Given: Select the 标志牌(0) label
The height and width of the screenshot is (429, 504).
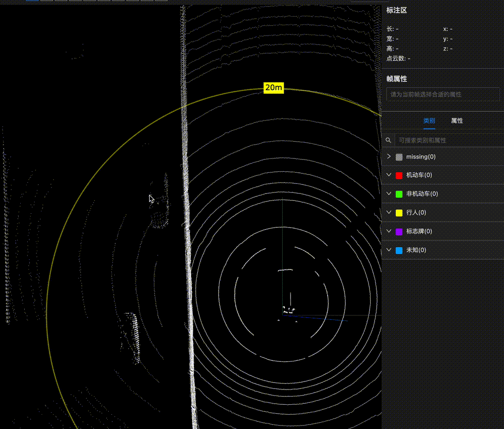Looking at the screenshot, I should coord(419,231).
